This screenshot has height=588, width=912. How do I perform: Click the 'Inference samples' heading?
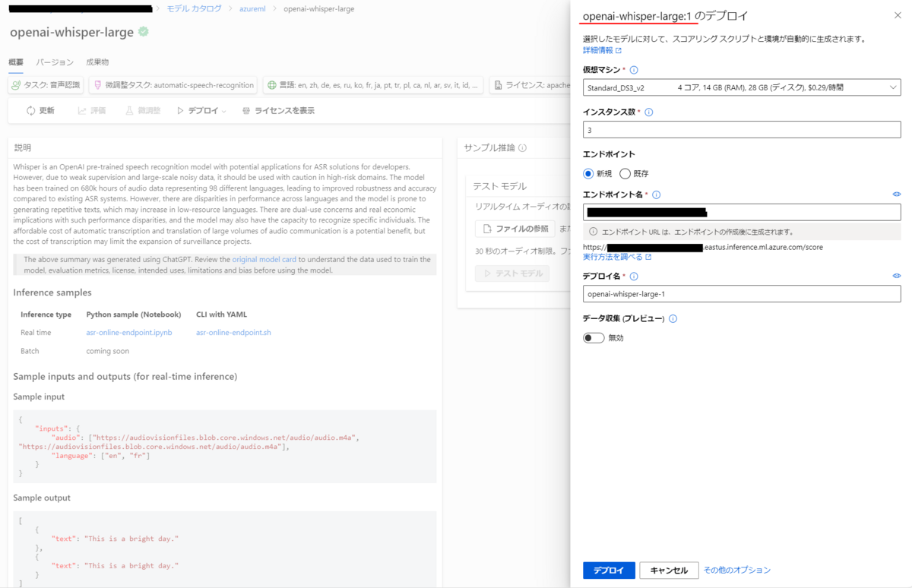click(x=52, y=292)
